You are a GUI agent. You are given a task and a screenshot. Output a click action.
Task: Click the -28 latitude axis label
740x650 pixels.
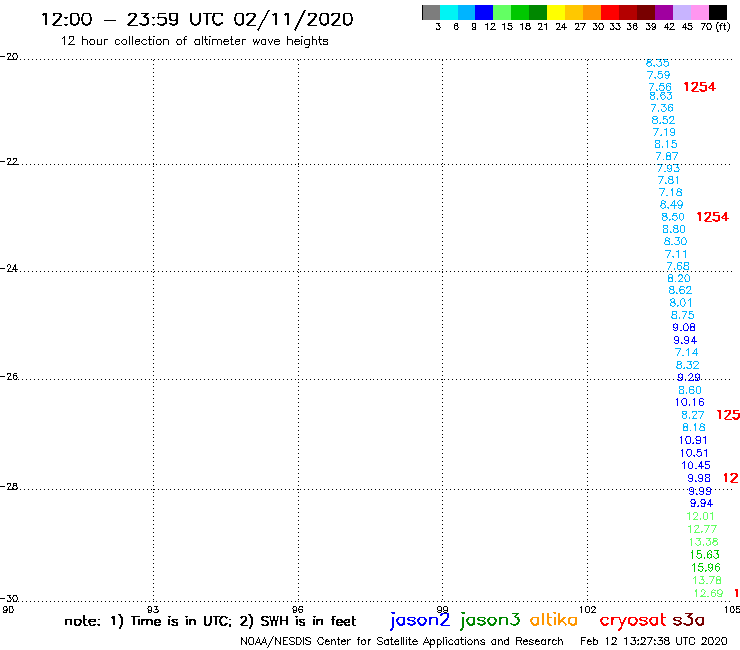(9, 486)
